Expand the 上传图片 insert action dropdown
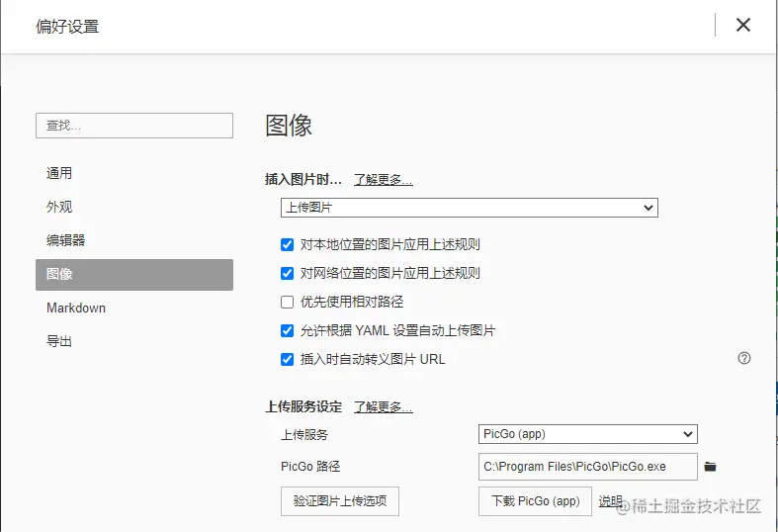 (x=470, y=208)
